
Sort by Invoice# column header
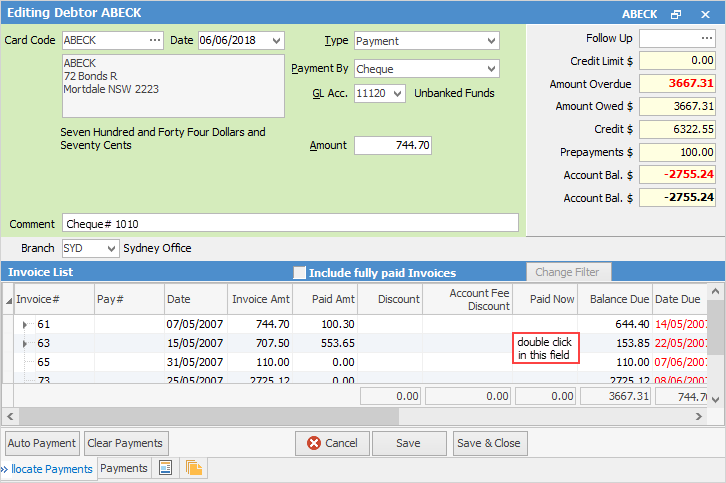54,299
